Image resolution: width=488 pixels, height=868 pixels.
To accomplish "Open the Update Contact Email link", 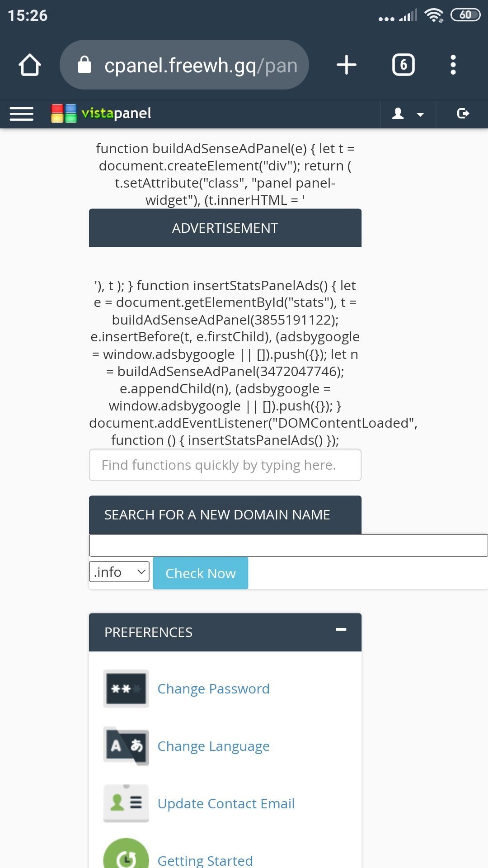I will tap(226, 803).
